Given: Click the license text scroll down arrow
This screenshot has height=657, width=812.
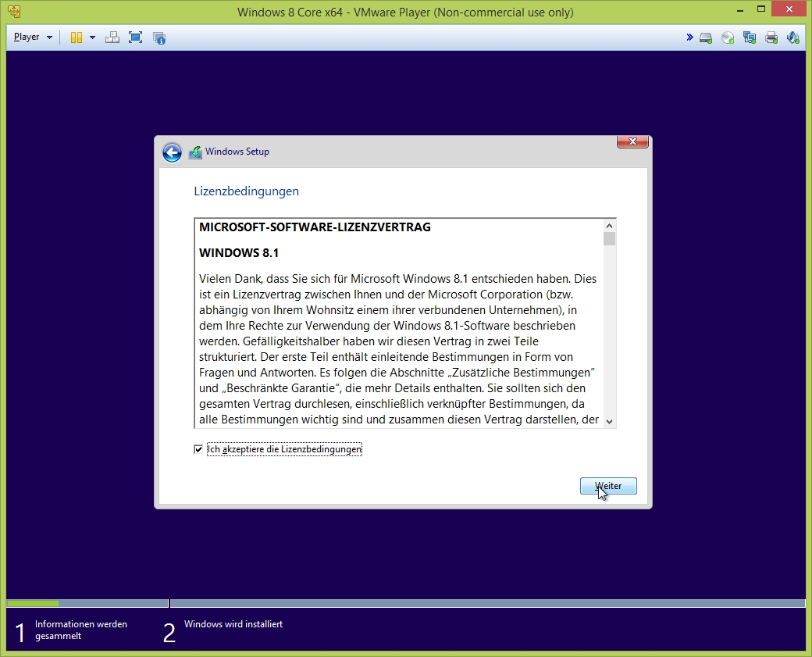Looking at the screenshot, I should [x=610, y=421].
